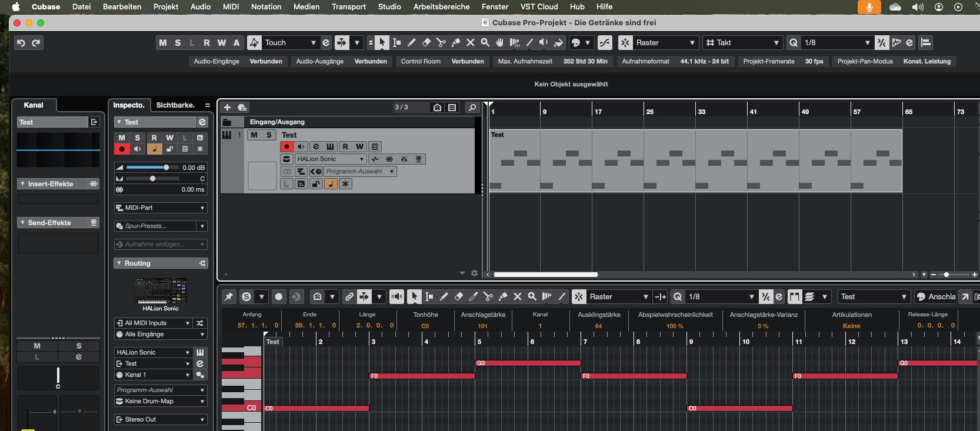Select the Kanal tab
980x431 pixels.
(x=34, y=105)
